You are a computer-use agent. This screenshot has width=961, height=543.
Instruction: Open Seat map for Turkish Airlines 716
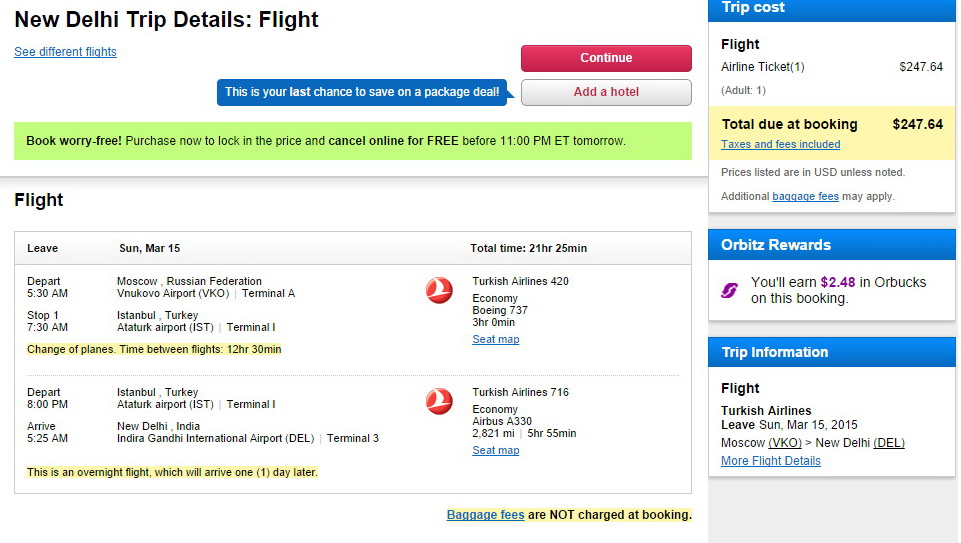495,451
